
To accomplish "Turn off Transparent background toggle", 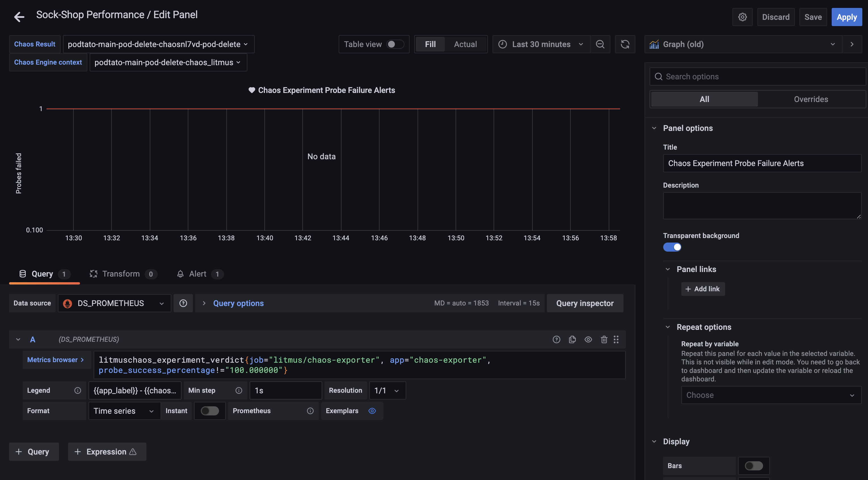I will [672, 247].
